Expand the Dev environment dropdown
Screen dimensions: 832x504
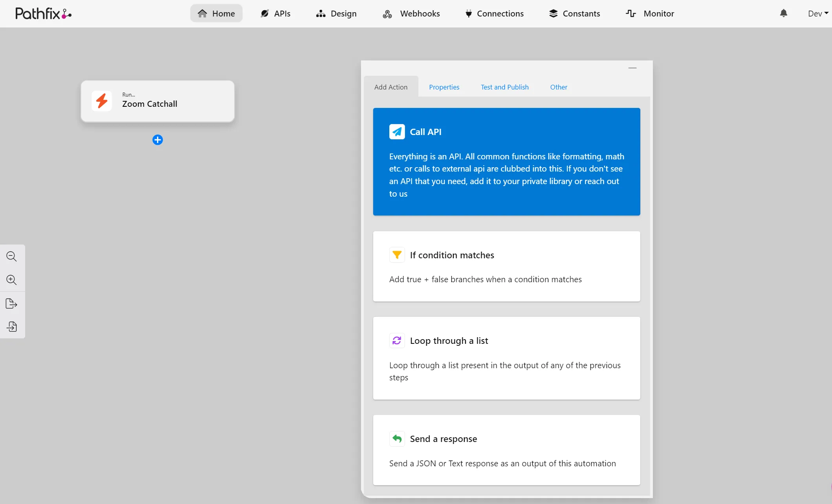pyautogui.click(x=818, y=13)
